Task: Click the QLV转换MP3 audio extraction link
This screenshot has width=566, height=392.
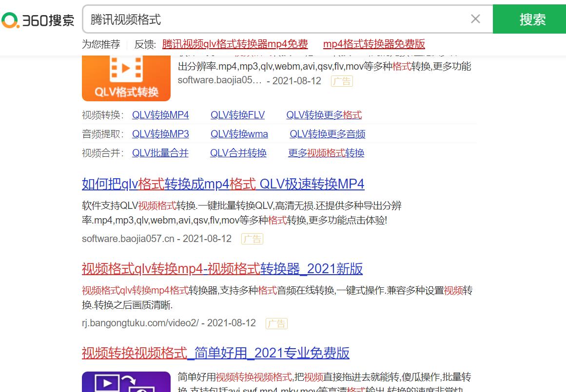Action: pyautogui.click(x=160, y=134)
